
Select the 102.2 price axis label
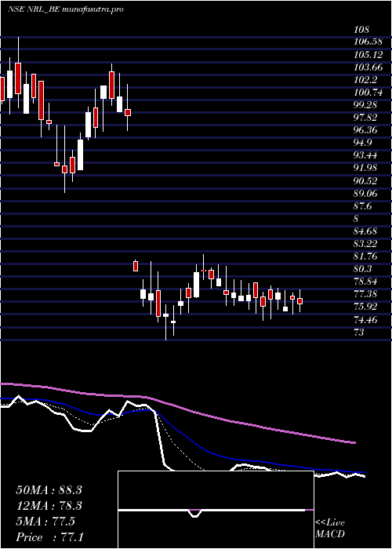point(366,80)
